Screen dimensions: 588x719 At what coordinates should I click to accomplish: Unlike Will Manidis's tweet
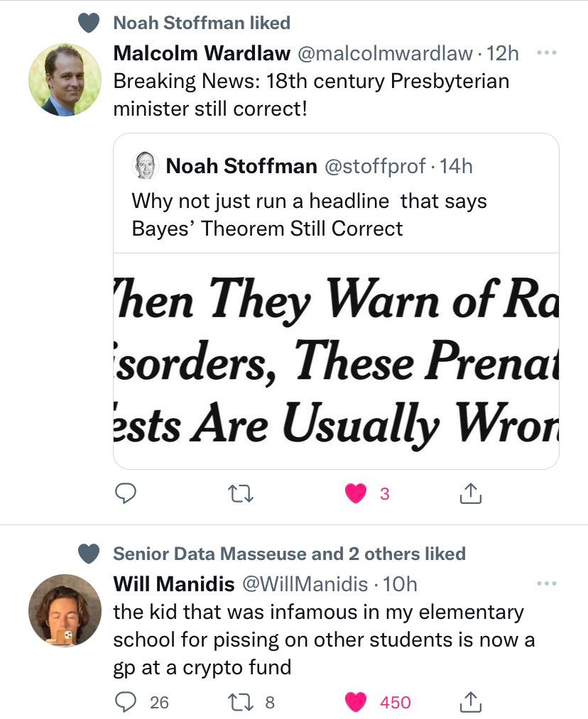[x=356, y=702]
